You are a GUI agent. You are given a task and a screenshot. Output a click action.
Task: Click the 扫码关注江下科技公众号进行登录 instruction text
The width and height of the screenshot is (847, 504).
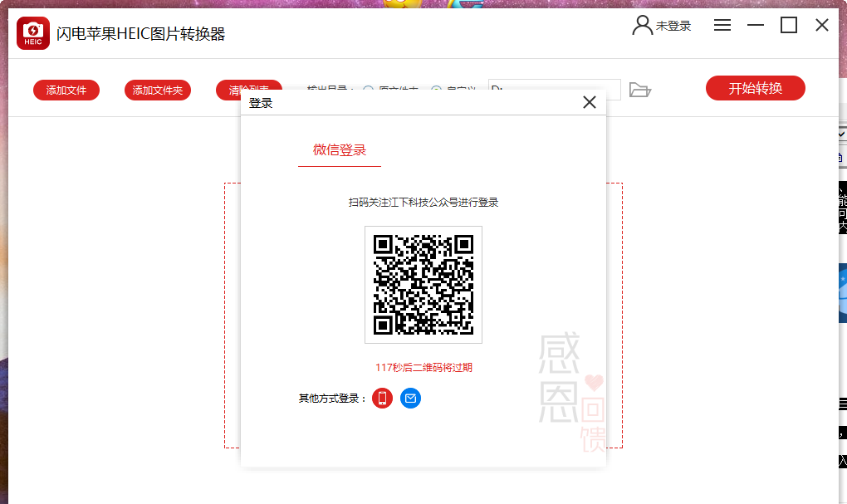coord(423,203)
